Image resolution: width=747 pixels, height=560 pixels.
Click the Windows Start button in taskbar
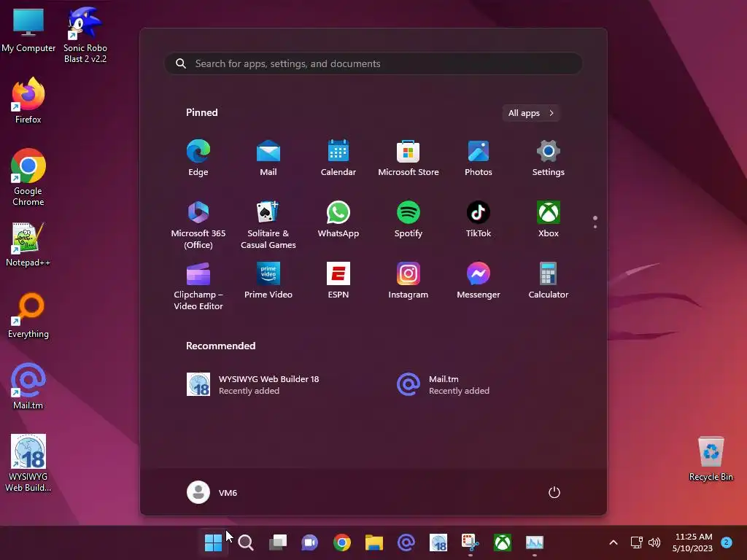tap(214, 542)
